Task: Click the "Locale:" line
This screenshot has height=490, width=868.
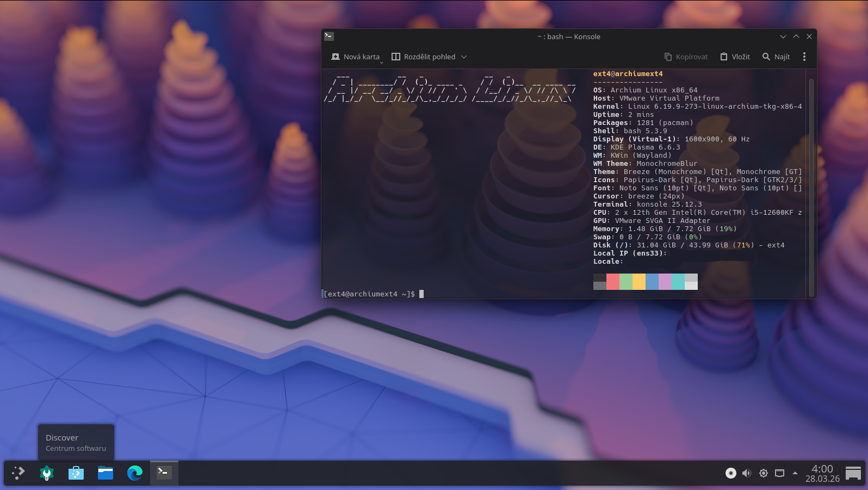Action: [609, 262]
